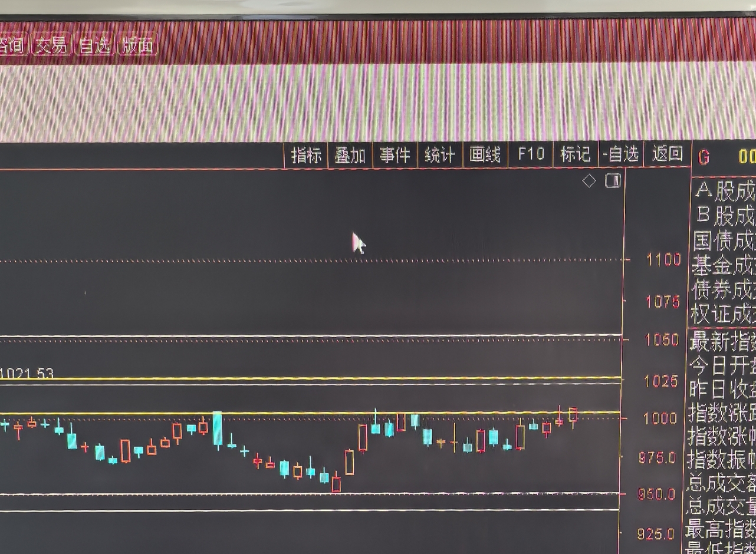Select the lowest red candle near 950

click(x=336, y=483)
